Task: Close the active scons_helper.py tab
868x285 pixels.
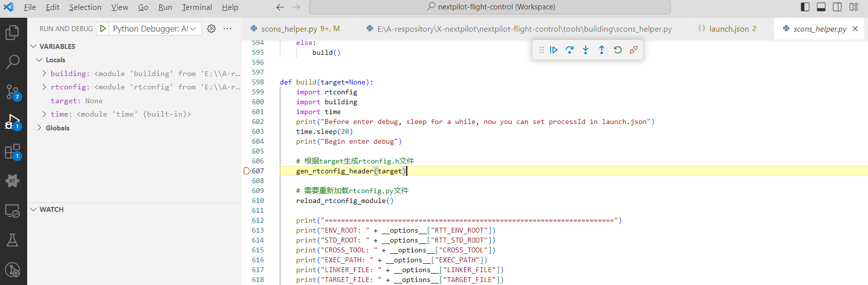Action: pyautogui.click(x=855, y=29)
